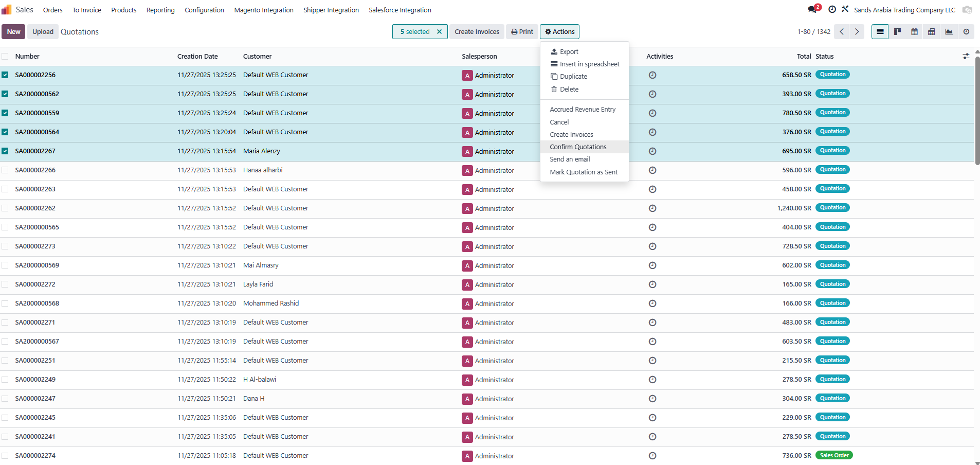Select Confirm Quotations in the Actions menu
980x465 pixels.
(x=585, y=147)
